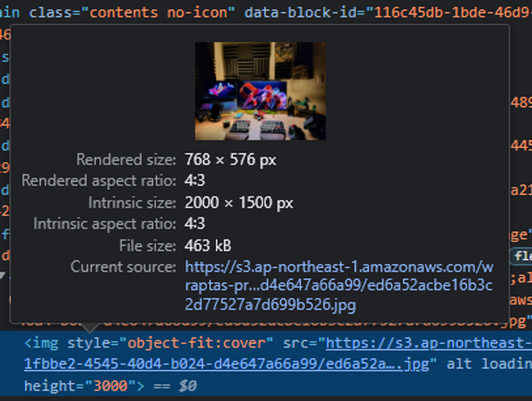Click the File size 463 kB value
The height and width of the screenshot is (401, 532).
point(208,246)
